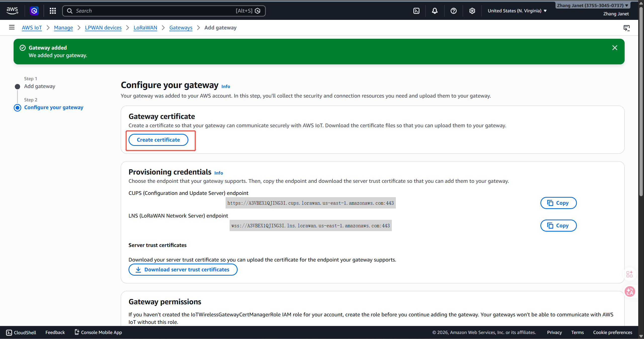Click the Create certificate button
644x339 pixels.
[158, 140]
